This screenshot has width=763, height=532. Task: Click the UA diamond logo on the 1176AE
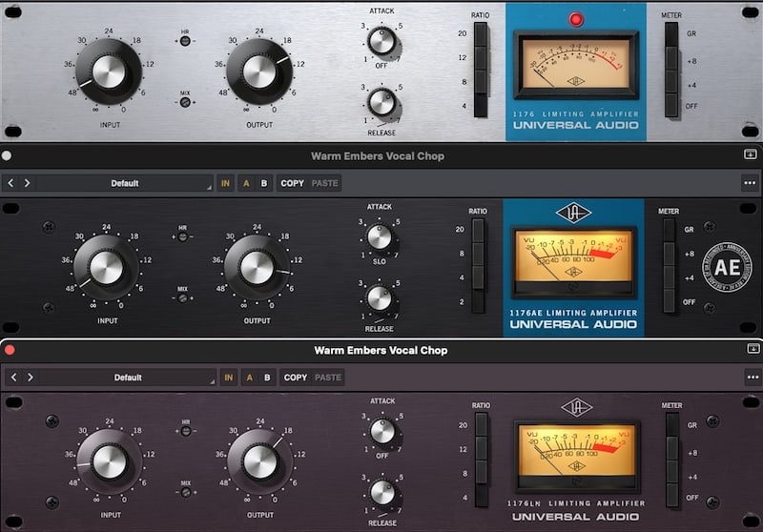click(x=573, y=213)
